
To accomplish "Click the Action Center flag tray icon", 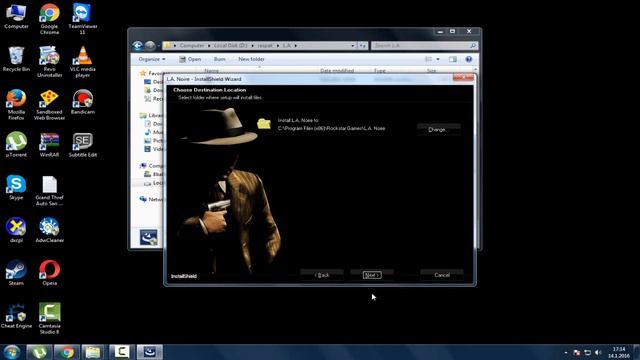I will coord(577,352).
